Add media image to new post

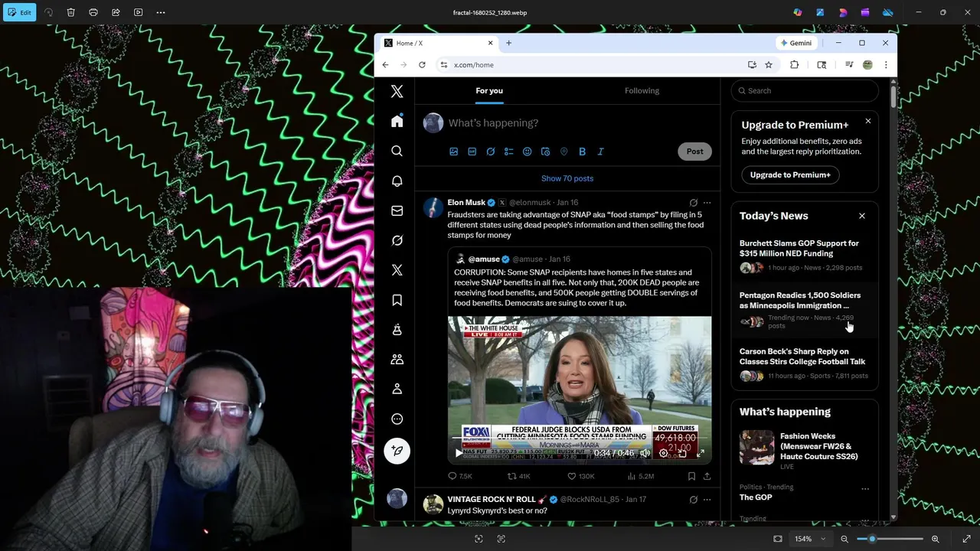pos(454,152)
